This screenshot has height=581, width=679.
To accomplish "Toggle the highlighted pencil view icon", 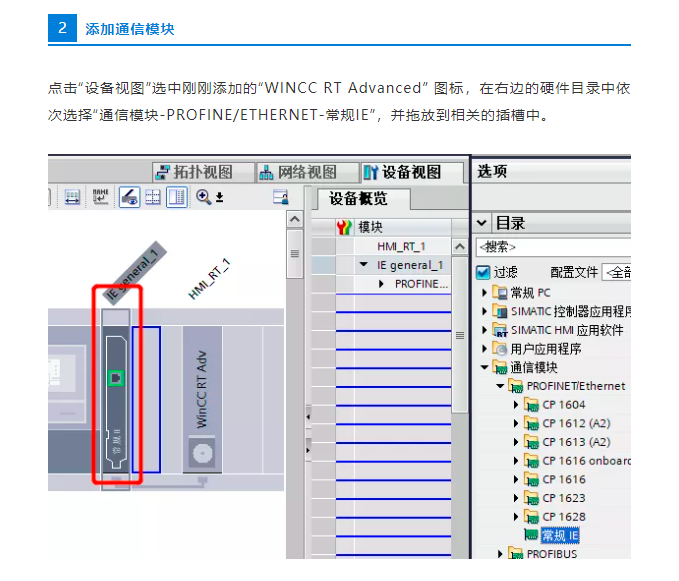I will click(x=129, y=197).
